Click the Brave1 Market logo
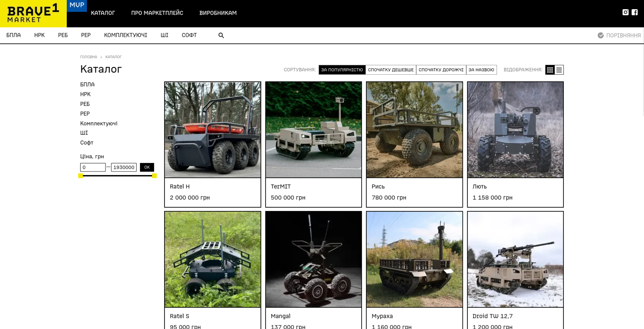Screen dimensions: 644x329 coord(33,13)
